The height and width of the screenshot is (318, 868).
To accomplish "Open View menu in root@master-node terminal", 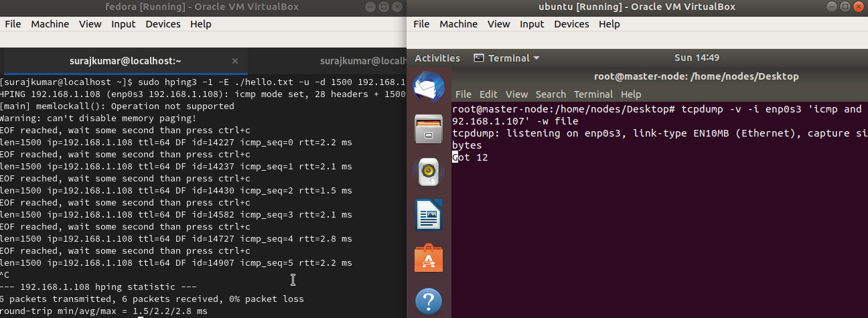I will coord(516,94).
